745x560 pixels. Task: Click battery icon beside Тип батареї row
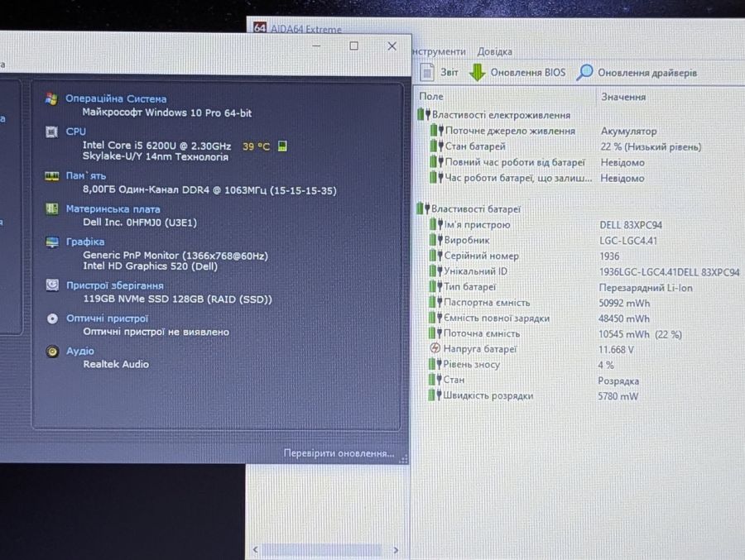[435, 286]
